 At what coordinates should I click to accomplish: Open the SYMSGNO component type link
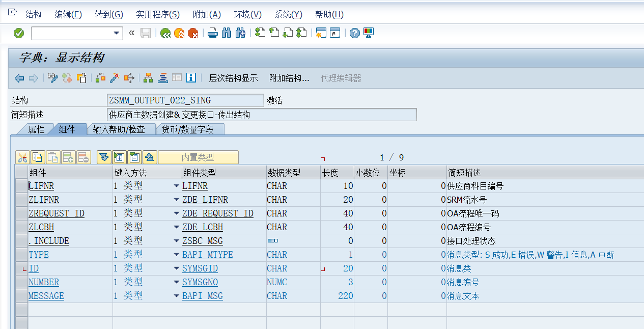click(x=200, y=283)
